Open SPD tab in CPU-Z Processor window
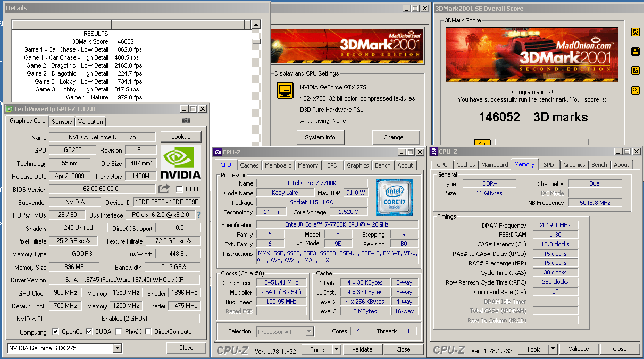644x359 pixels. click(332, 165)
